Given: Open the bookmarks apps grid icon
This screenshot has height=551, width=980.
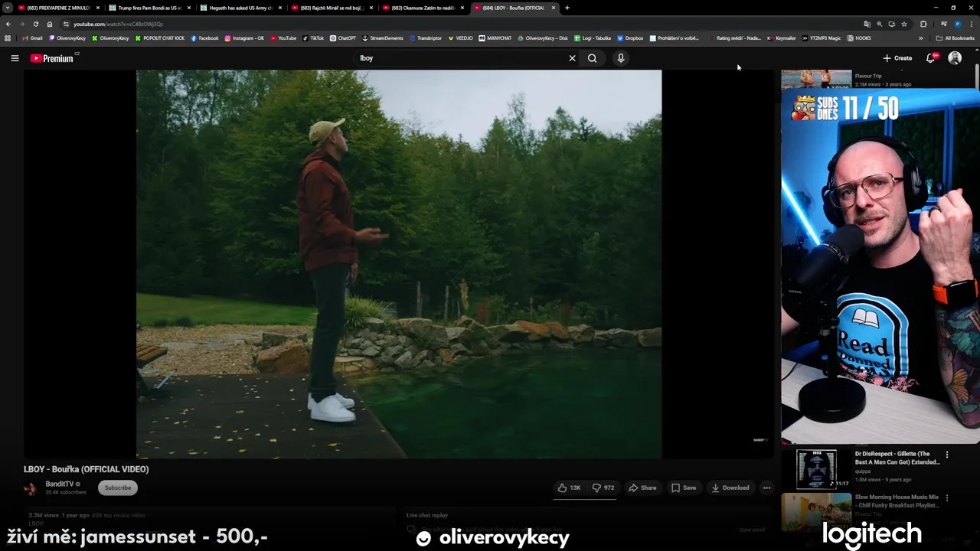Looking at the screenshot, I should [x=8, y=37].
